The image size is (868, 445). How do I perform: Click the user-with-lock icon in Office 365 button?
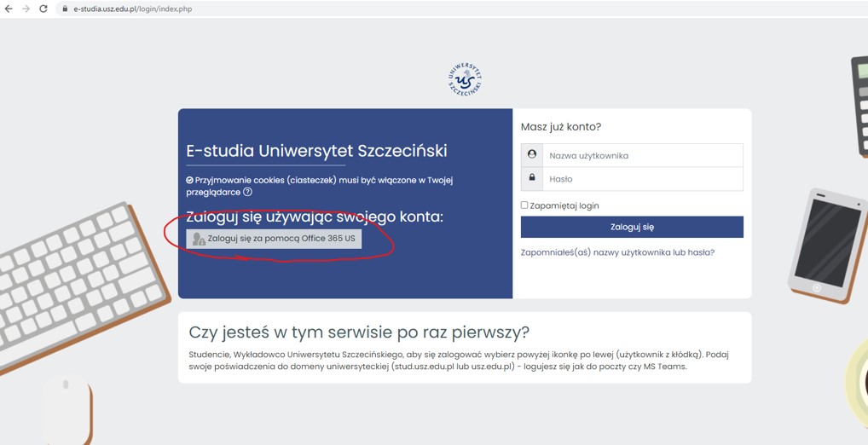coord(199,240)
